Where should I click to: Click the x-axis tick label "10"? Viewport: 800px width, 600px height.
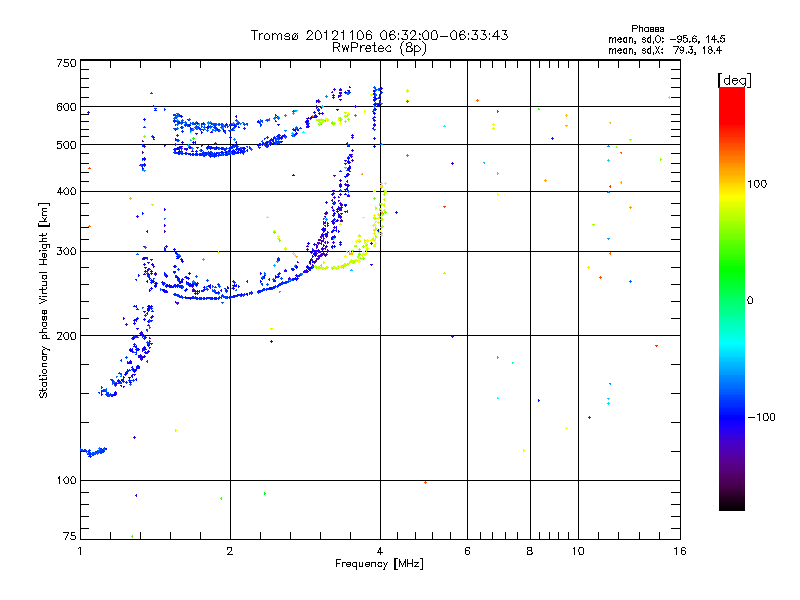tap(578, 551)
